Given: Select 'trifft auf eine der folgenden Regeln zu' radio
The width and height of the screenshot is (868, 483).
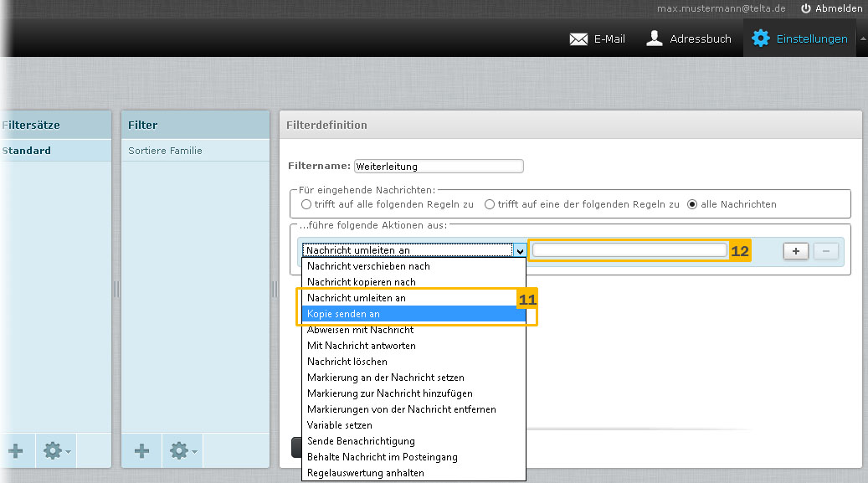Looking at the screenshot, I should [490, 204].
